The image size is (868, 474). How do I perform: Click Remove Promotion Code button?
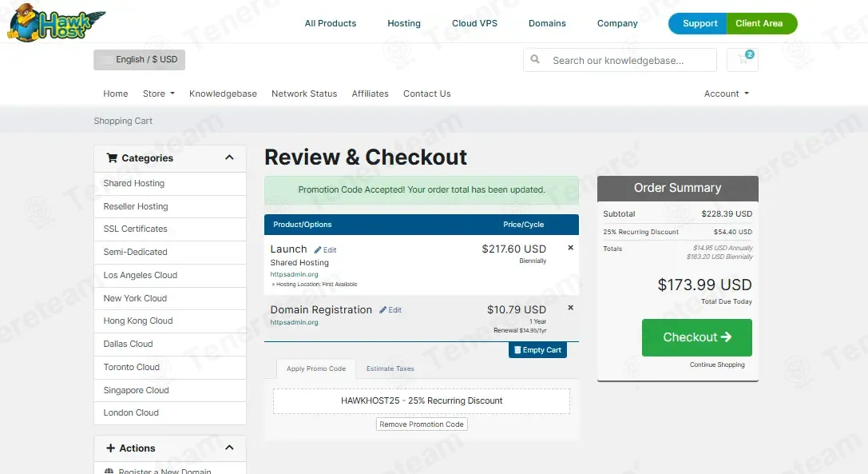[x=422, y=424]
